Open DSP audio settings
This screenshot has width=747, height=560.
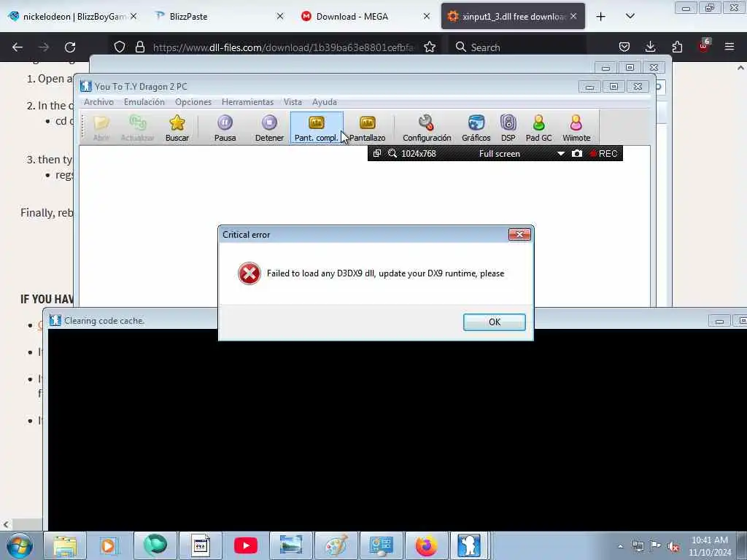[x=508, y=128]
